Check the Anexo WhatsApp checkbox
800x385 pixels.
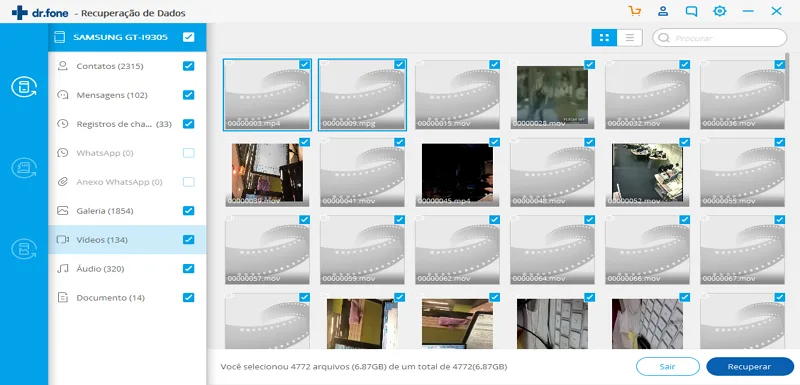tap(188, 182)
